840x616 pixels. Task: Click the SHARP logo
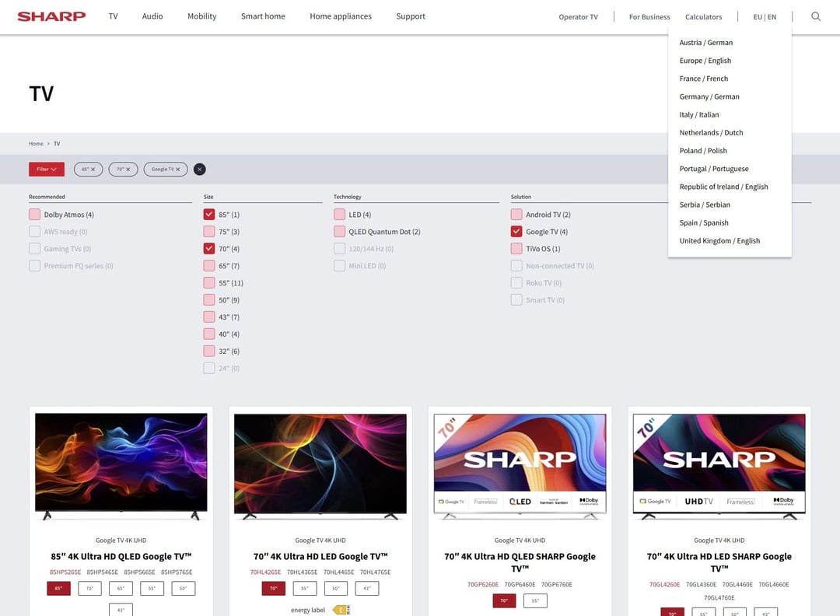[51, 16]
